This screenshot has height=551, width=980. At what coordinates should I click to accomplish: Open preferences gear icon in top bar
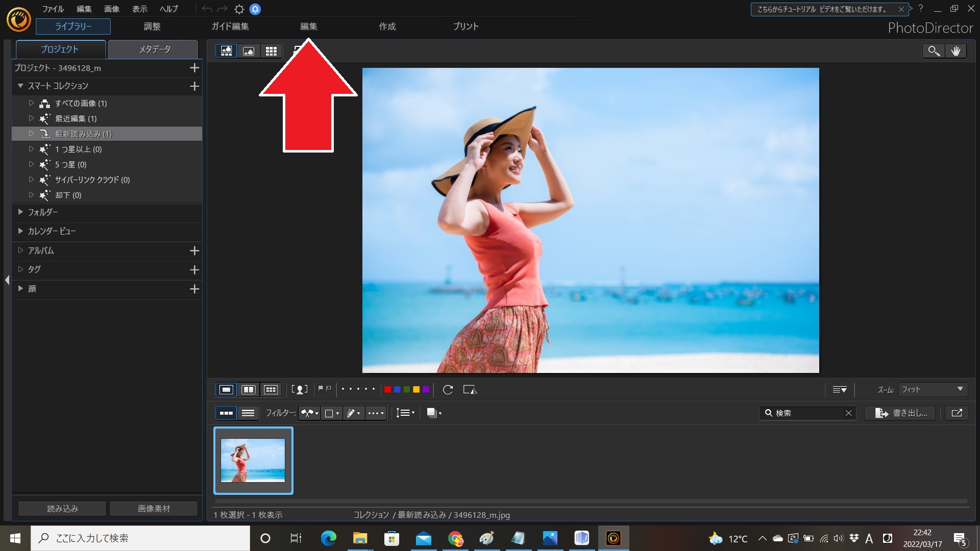pos(239,9)
